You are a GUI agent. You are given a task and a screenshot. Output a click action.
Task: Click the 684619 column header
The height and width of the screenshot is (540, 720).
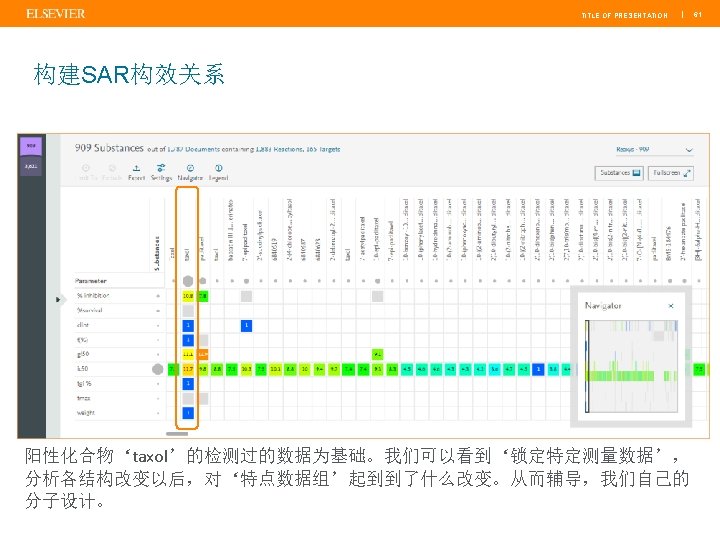[275, 249]
